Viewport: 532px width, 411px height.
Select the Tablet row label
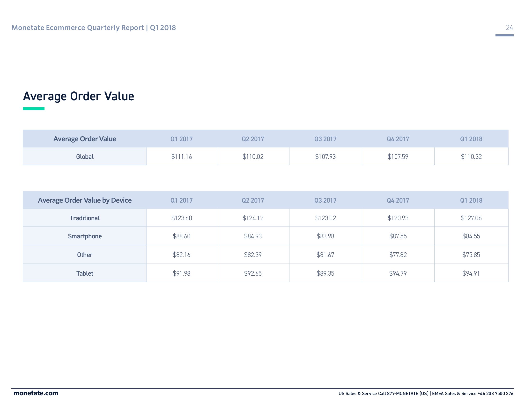[85, 273]
